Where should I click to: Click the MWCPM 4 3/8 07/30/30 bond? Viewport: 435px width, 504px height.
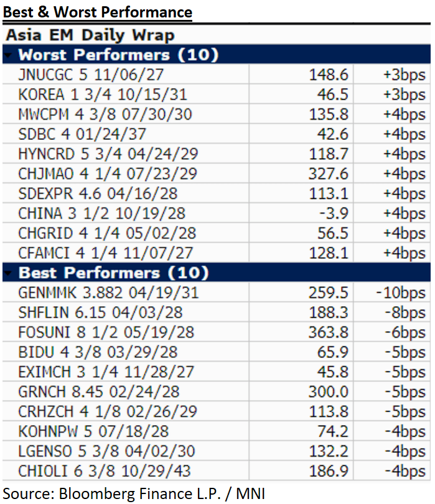point(105,114)
